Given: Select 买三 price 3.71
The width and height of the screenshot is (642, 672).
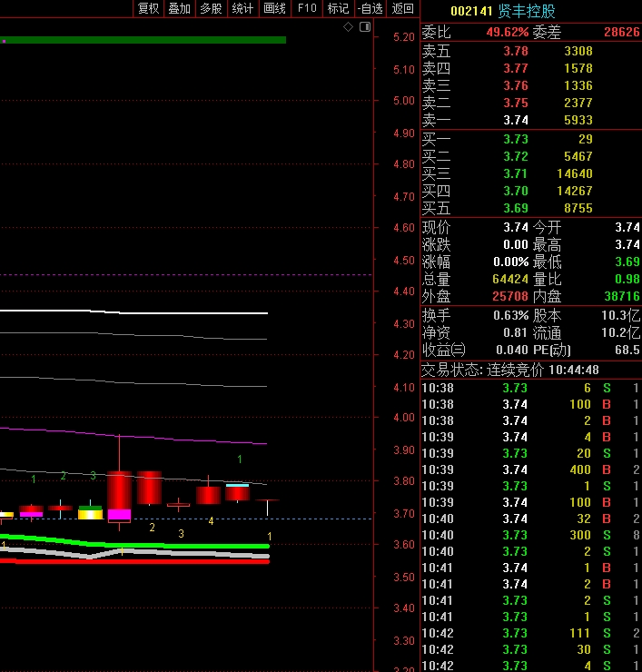Looking at the screenshot, I should tap(516, 173).
